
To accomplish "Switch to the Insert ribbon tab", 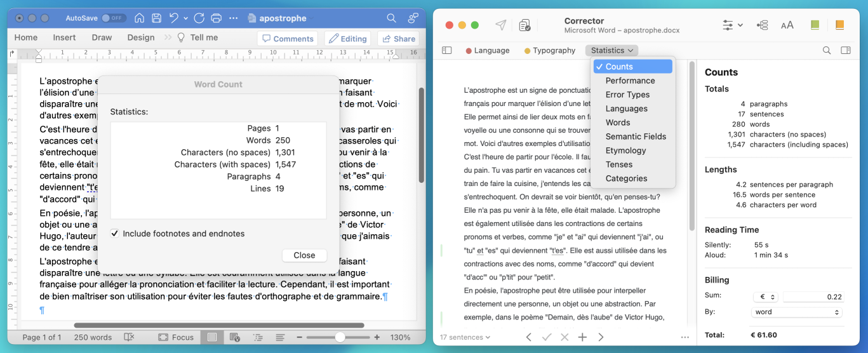I will pos(64,37).
